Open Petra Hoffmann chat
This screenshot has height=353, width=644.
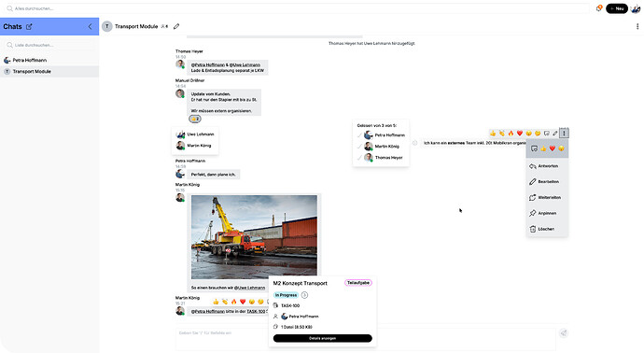(x=49, y=60)
